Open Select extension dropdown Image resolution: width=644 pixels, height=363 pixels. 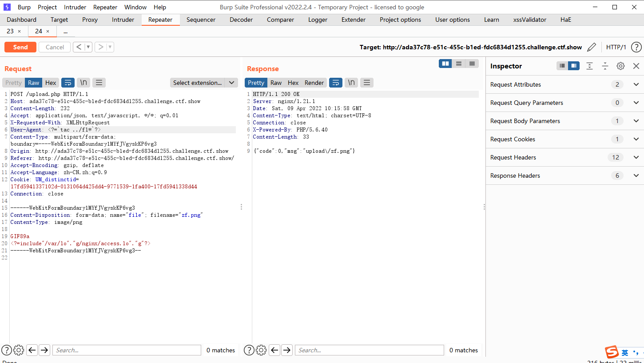coord(204,83)
